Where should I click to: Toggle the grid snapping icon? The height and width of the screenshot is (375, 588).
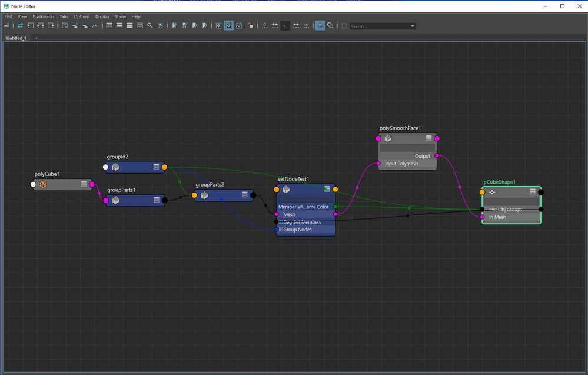pyautogui.click(x=330, y=25)
